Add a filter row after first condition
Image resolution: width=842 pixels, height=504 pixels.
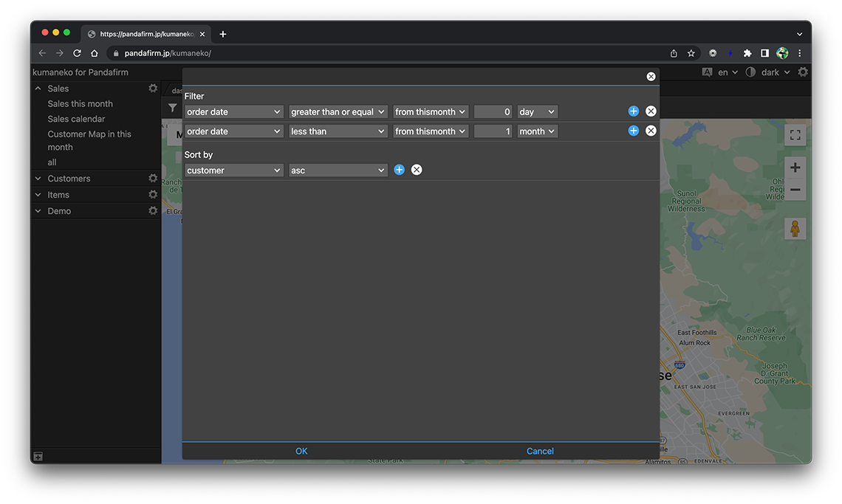tap(633, 111)
